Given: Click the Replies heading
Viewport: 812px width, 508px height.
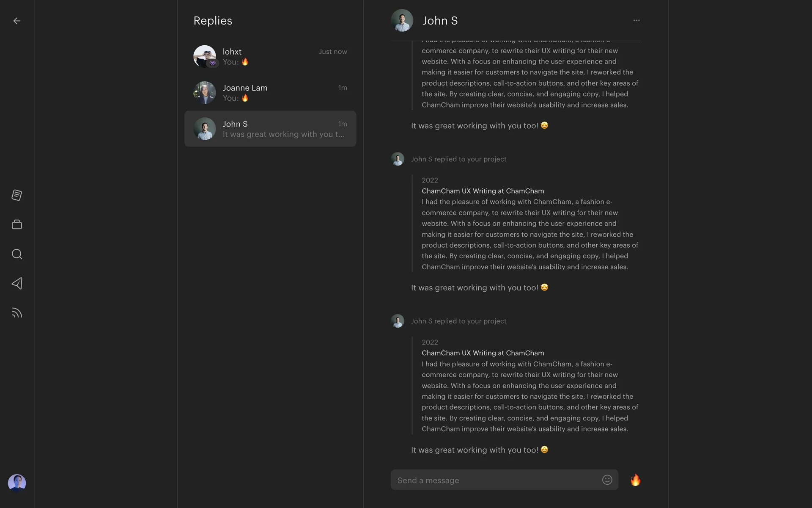Looking at the screenshot, I should 213,21.
